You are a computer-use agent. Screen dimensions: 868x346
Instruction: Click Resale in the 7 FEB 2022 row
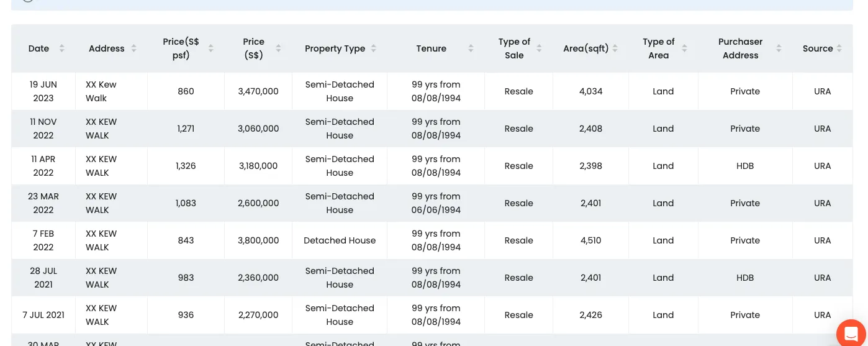coord(518,240)
